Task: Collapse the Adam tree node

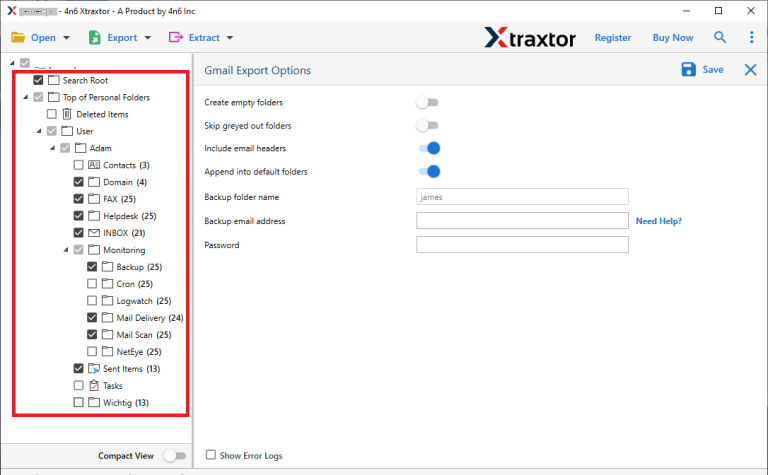Action: tap(52, 148)
